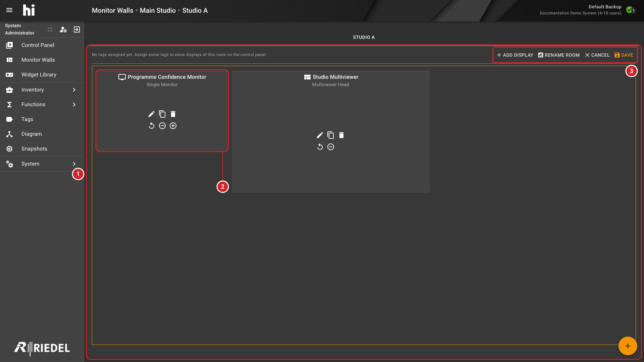Edit Programme Confidence Monitor with pencil icon
644x362 pixels.
click(152, 114)
